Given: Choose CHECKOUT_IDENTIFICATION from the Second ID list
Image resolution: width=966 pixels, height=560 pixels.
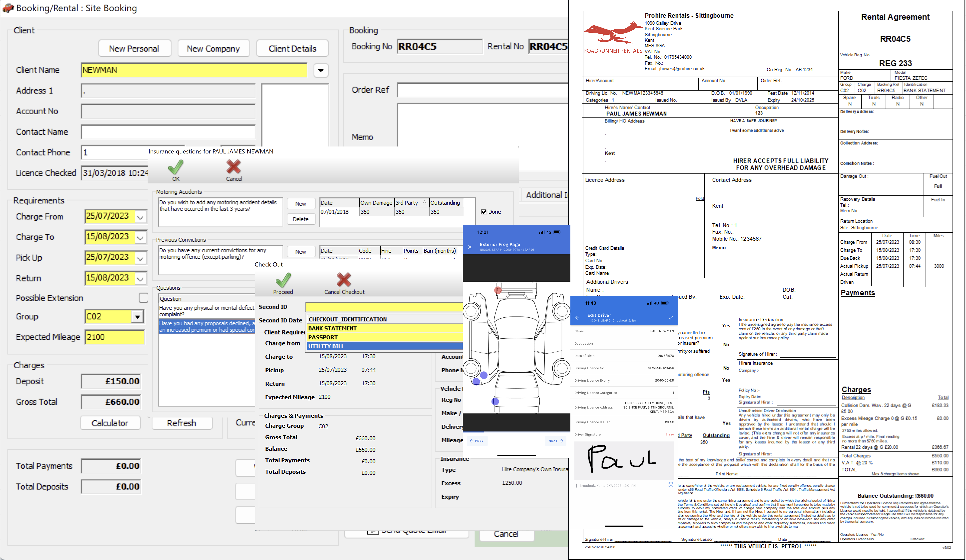Looking at the screenshot, I should click(385, 319).
